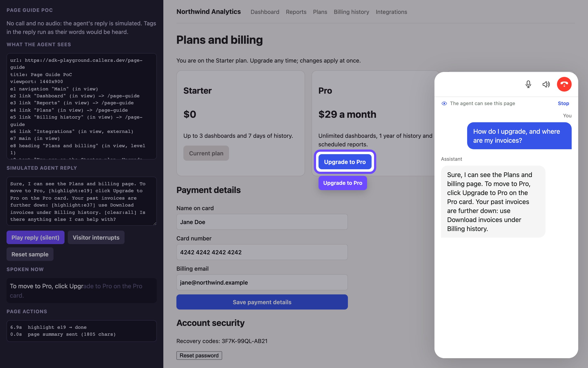
Task: Focus the Name on card field
Action: pyautogui.click(x=262, y=222)
